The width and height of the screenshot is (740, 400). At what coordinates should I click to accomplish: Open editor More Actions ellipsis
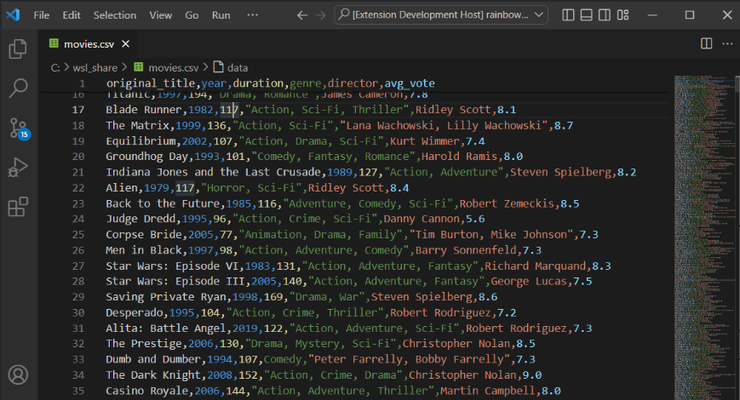[727, 43]
